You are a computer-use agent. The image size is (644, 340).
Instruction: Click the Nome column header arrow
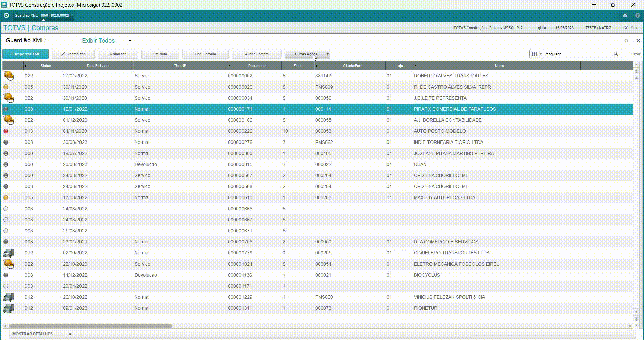[x=415, y=66]
